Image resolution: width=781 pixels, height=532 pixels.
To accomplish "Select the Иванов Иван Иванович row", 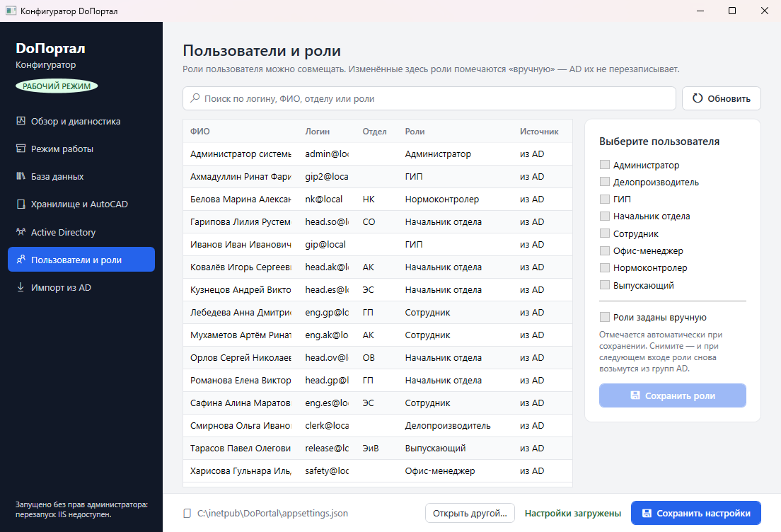I will pyautogui.click(x=378, y=245).
